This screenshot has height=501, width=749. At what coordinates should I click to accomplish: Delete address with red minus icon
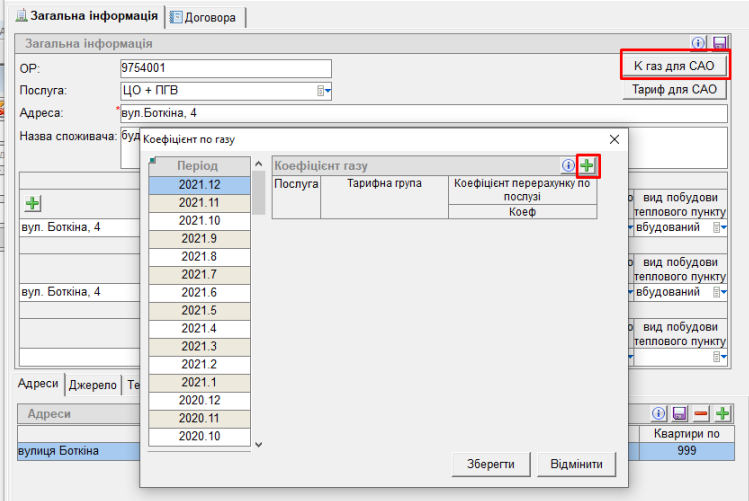click(701, 413)
